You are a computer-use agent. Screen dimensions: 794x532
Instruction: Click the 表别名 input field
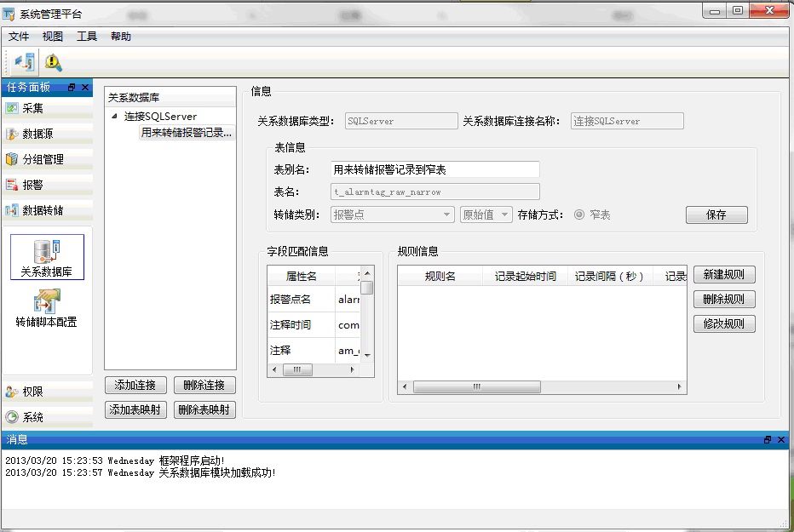(435, 169)
